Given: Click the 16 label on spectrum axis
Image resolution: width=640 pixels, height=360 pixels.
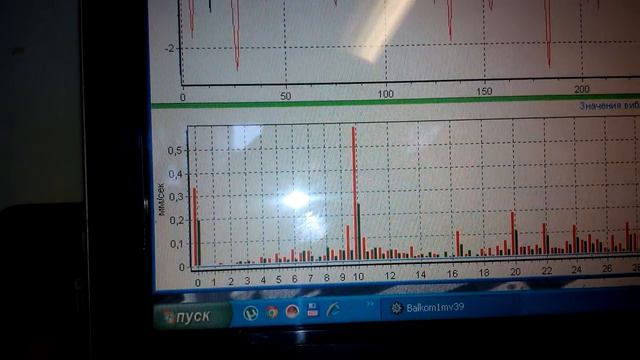Looking at the screenshot, I should coord(452,273).
